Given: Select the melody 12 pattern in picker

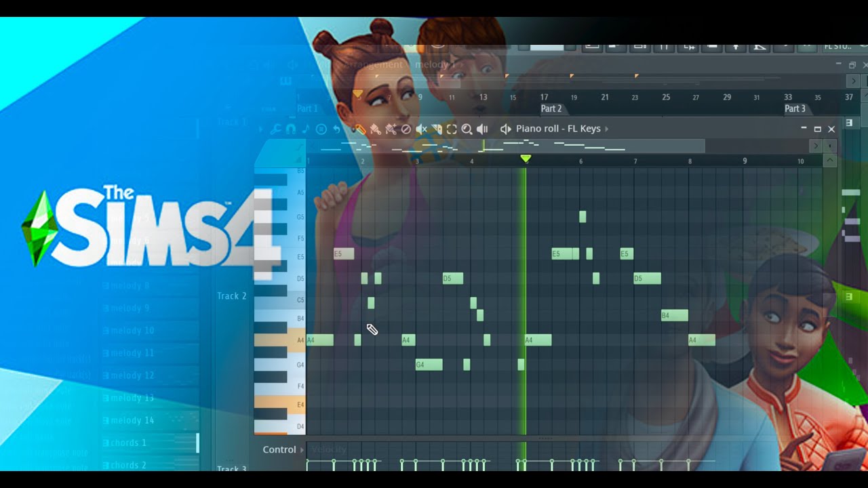Looking at the screenshot, I should (128, 375).
